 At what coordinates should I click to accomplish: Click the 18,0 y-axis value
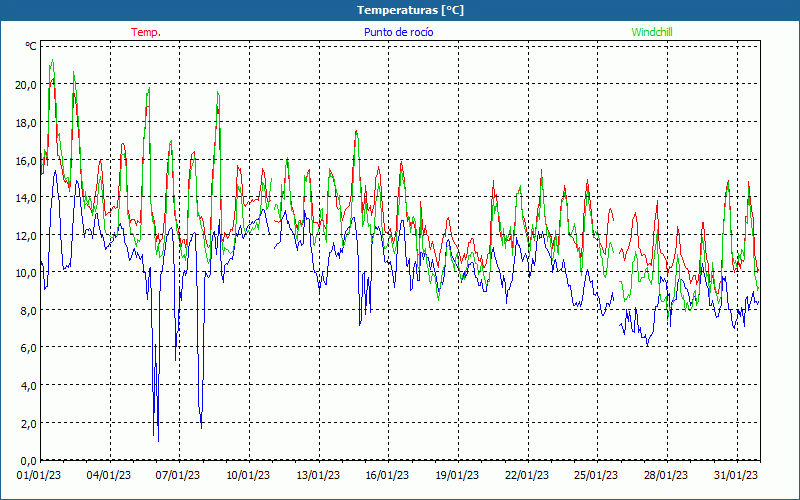(x=26, y=122)
